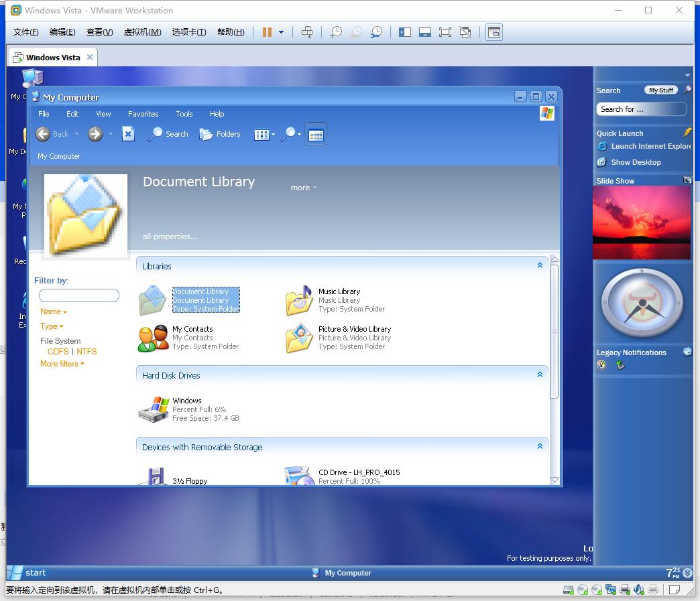Toggle the preview pane button
Viewport: 700px width, 601px height.
[316, 134]
